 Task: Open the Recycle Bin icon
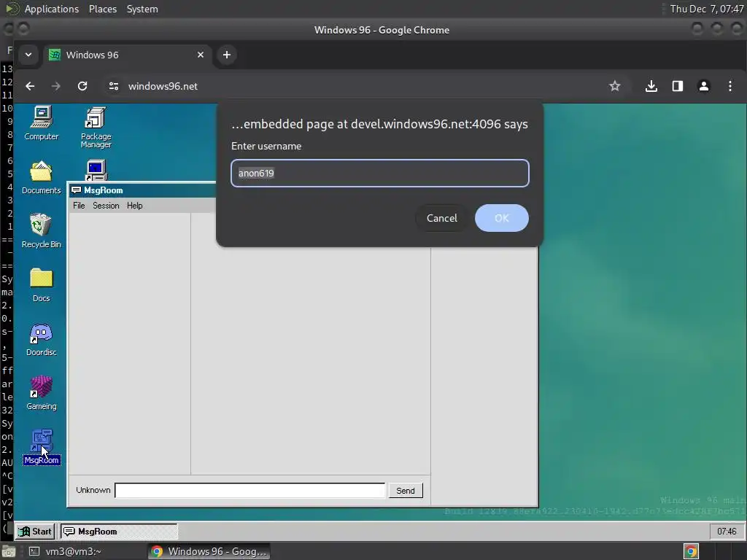pos(42,231)
